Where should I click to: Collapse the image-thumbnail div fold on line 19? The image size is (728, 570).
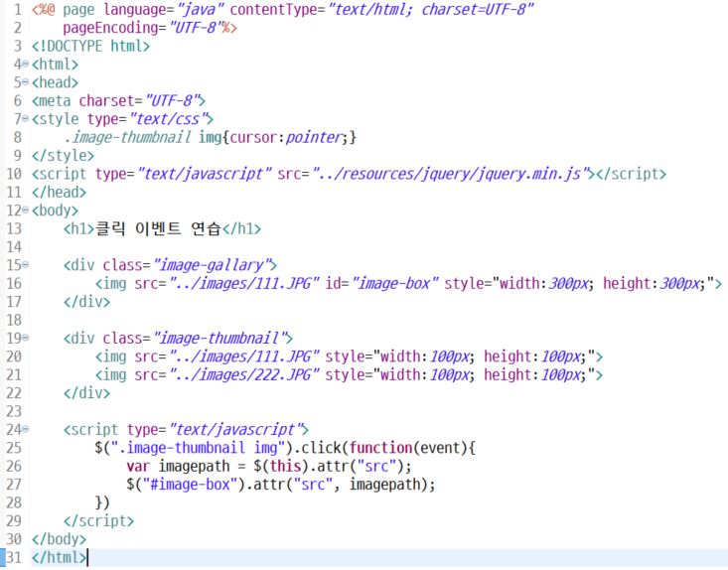coord(26,338)
